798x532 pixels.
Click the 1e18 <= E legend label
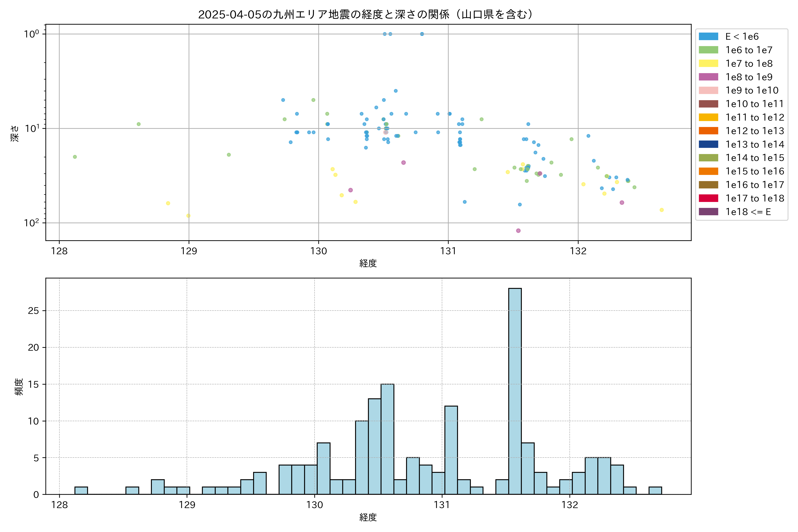click(x=748, y=212)
